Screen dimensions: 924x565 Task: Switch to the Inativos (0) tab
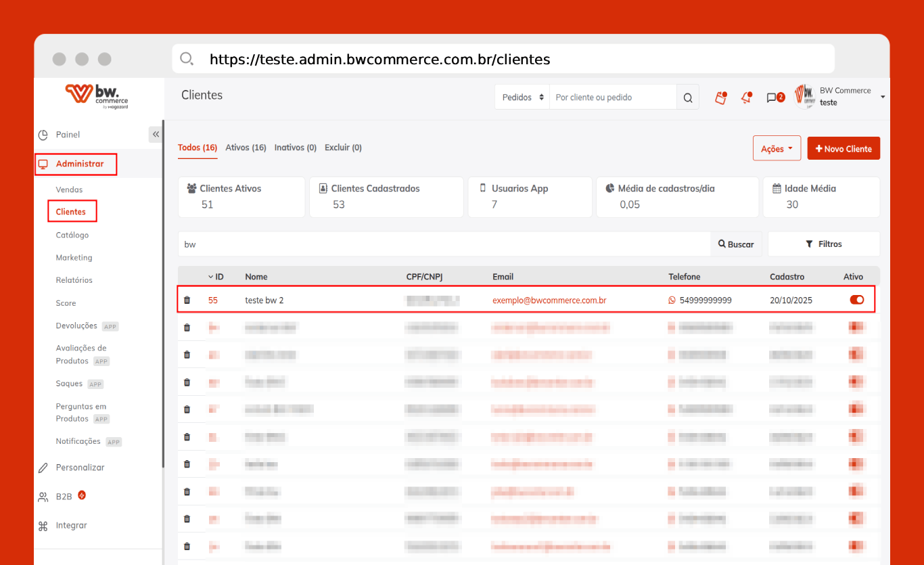(x=295, y=148)
